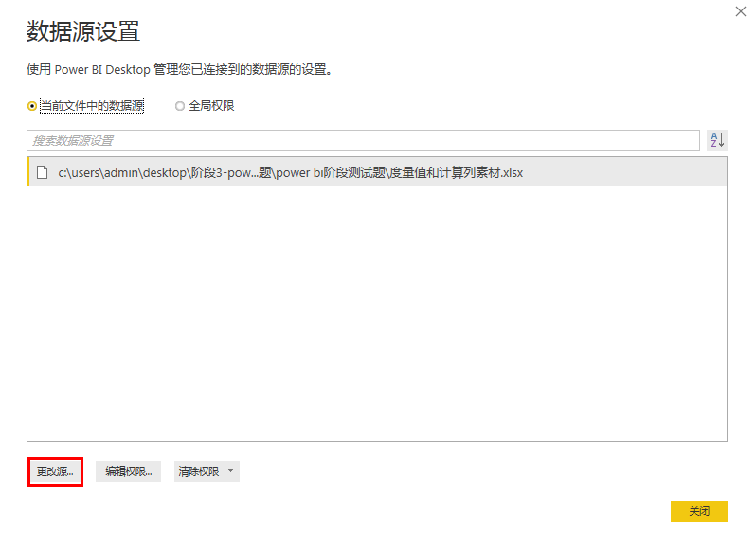Select the 度量值和计算列素材.xlsx data source row
Image resolution: width=756 pixels, height=549 pixels.
click(x=377, y=172)
